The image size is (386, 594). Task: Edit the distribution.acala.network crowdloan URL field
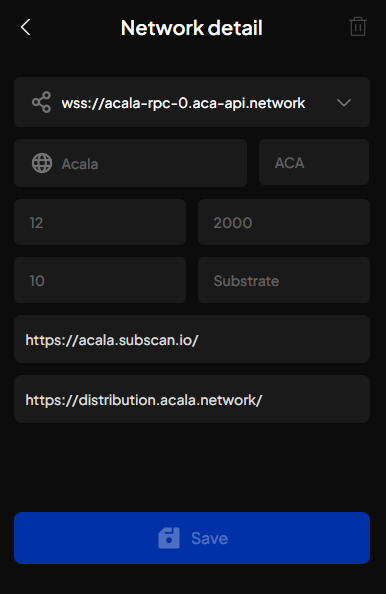(192, 399)
